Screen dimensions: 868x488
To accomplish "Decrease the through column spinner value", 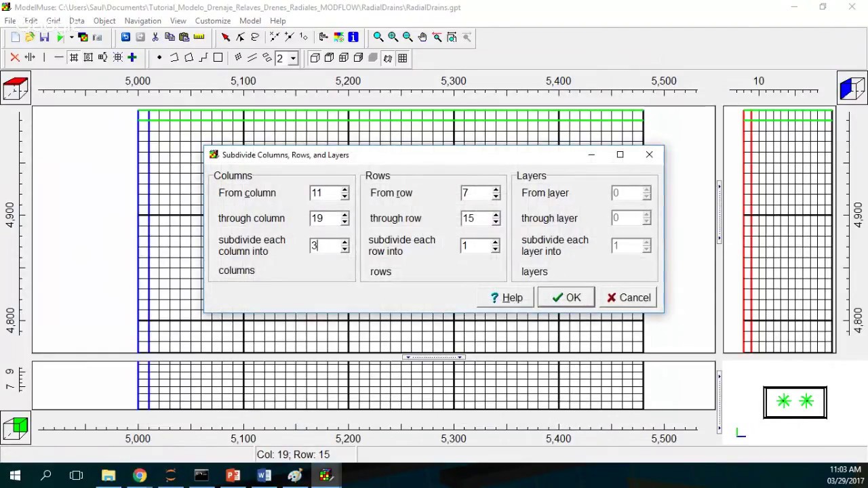I will point(344,222).
